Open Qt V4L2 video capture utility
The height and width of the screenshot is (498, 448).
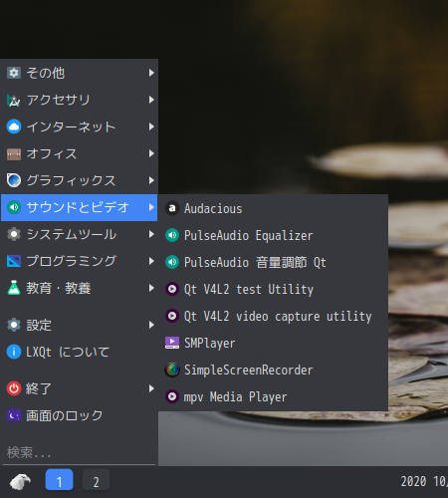point(273,316)
